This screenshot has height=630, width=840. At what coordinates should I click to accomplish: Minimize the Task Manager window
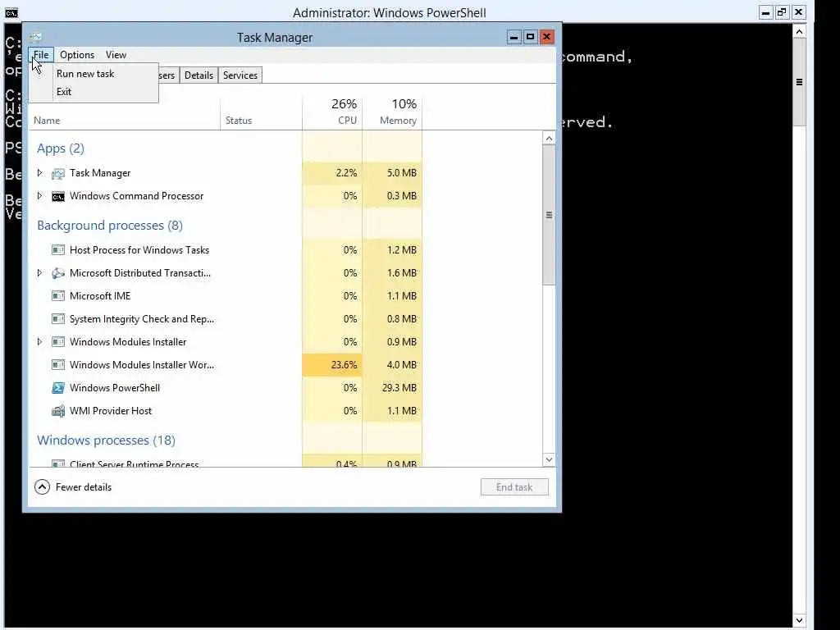[x=514, y=37]
